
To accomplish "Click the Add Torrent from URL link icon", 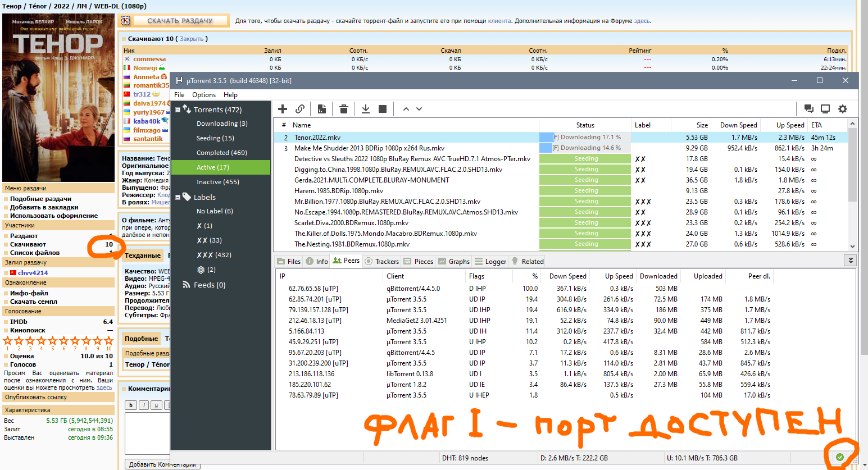I will pos(300,109).
